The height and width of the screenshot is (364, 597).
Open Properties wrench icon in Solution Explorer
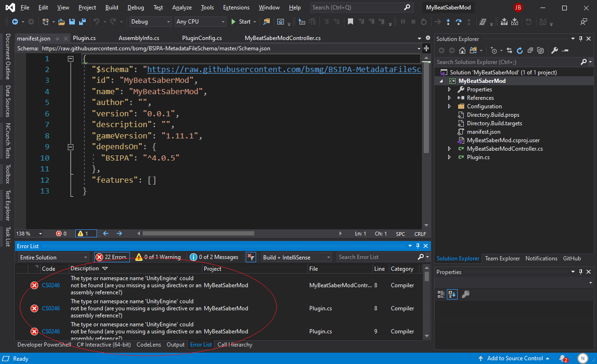pyautogui.click(x=555, y=50)
